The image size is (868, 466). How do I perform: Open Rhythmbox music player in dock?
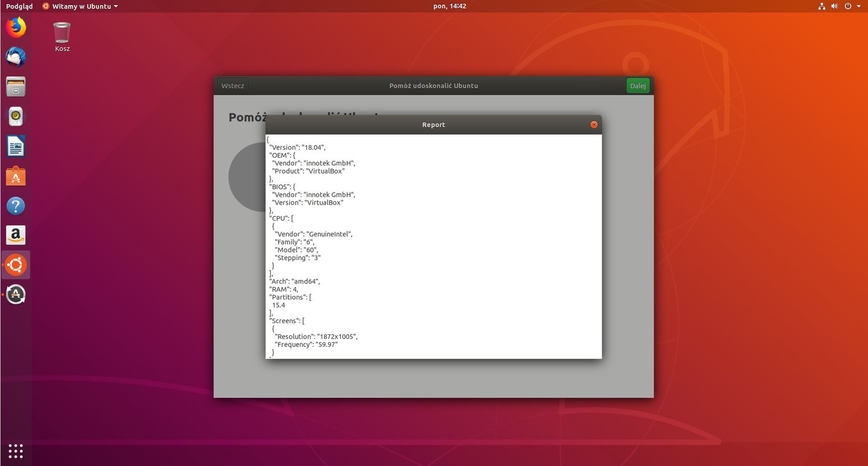point(16,117)
